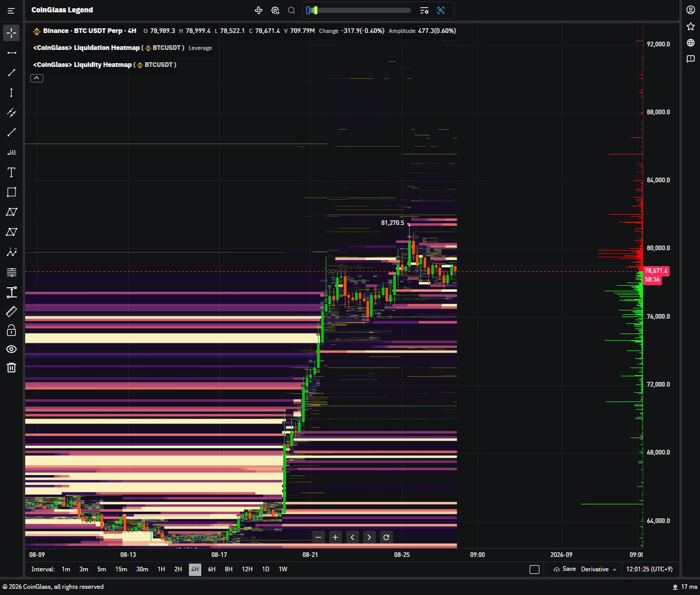Open the user account profile icon

pos(691,10)
